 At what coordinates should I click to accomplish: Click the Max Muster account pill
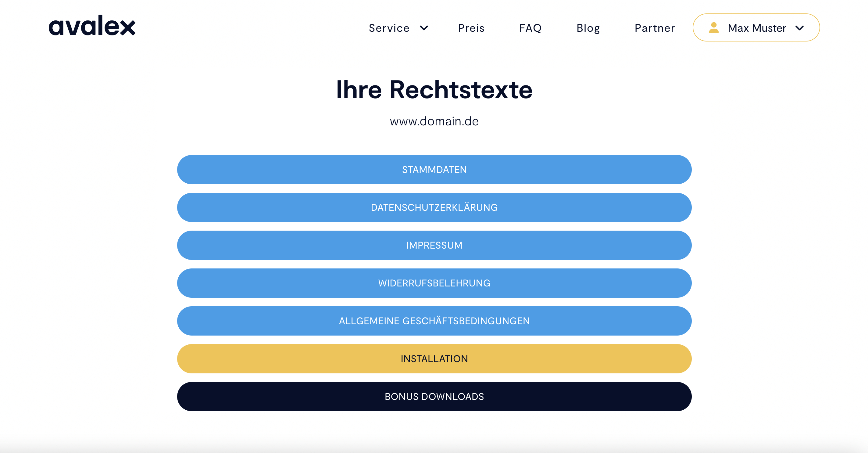coord(756,28)
